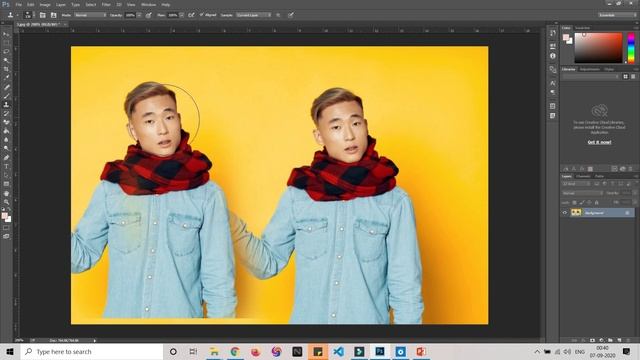Open the Windows Start menu
640x360 pixels.
point(10,351)
